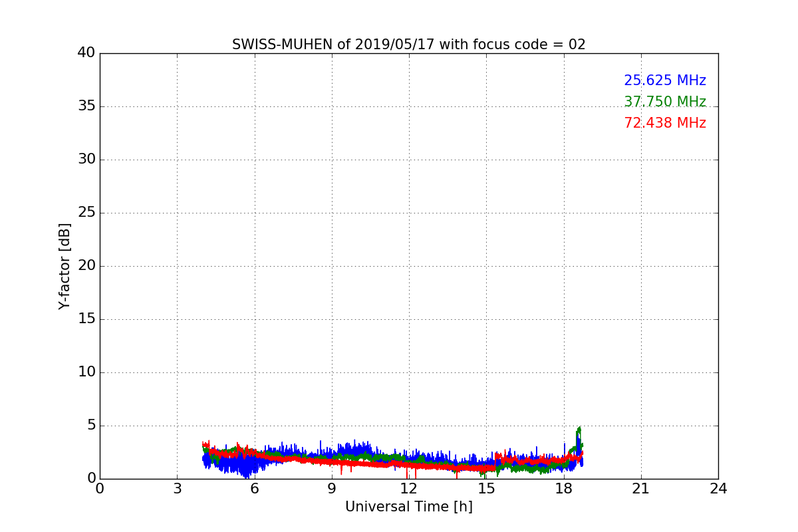Click x-axis tick label 15 on time axis
Screen dimensions: 798x532
[x=486, y=489]
